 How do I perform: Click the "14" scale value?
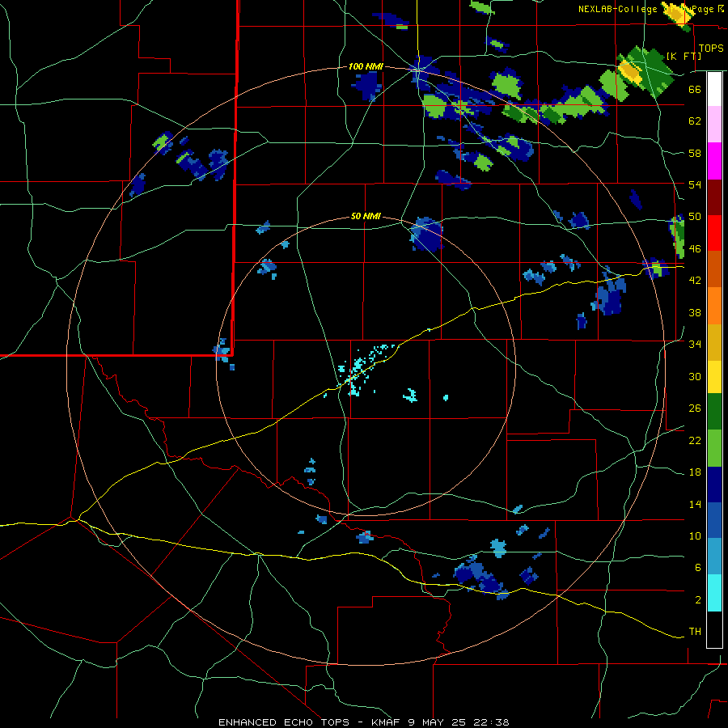695,504
